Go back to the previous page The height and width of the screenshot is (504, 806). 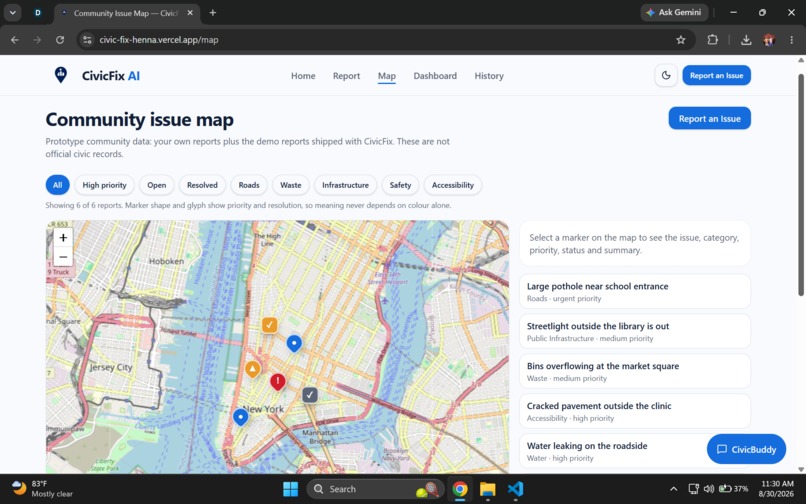pyautogui.click(x=15, y=40)
